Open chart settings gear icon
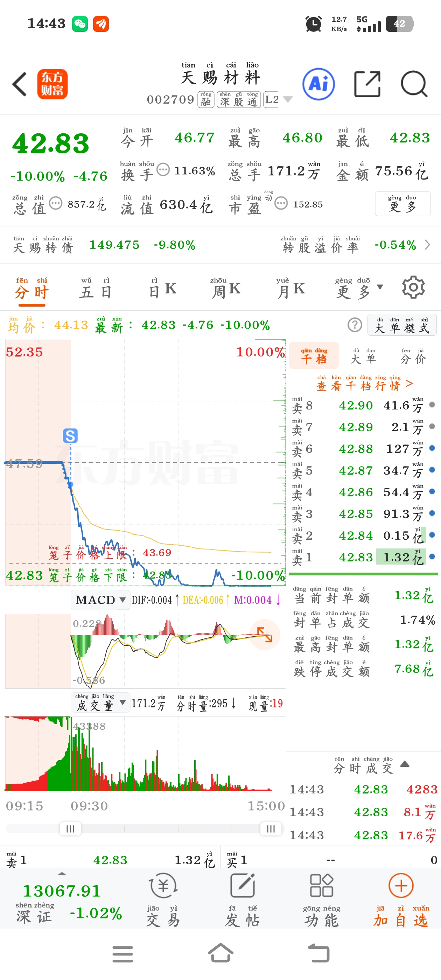The height and width of the screenshot is (980, 441). (x=413, y=288)
